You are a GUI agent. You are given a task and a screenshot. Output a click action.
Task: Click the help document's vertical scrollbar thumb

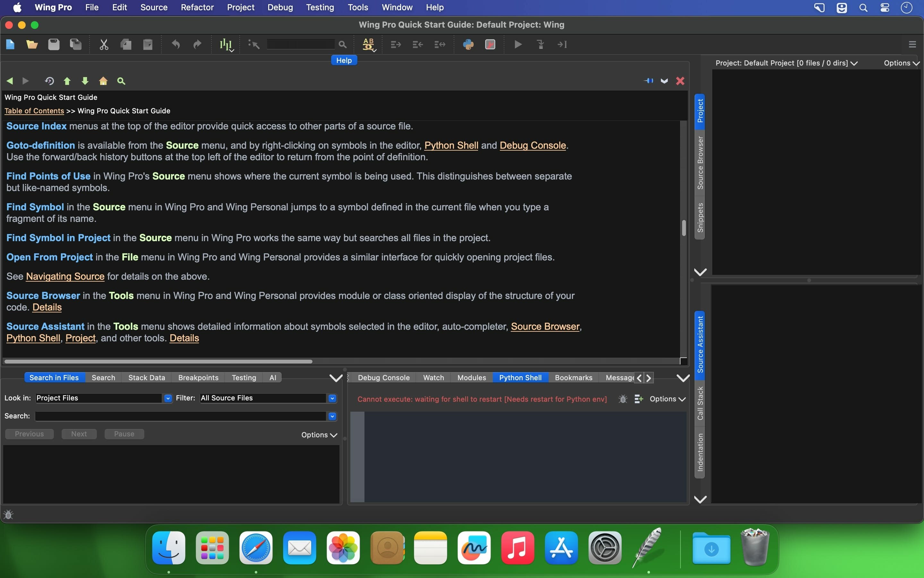(x=683, y=228)
